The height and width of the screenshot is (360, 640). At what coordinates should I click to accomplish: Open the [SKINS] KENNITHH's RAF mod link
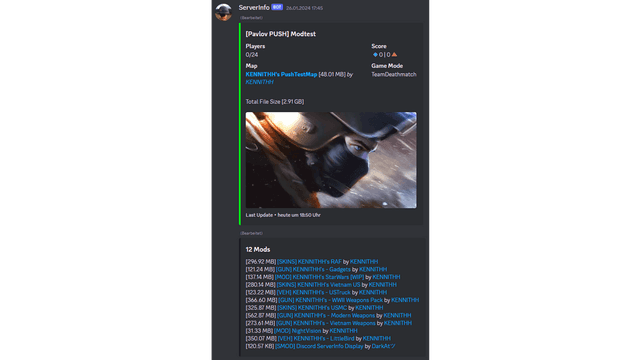coord(309,262)
